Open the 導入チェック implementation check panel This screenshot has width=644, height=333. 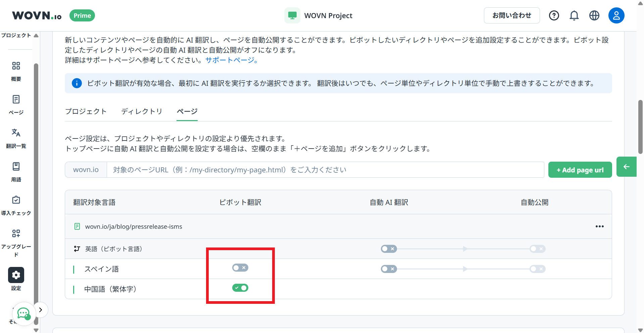[x=16, y=205]
